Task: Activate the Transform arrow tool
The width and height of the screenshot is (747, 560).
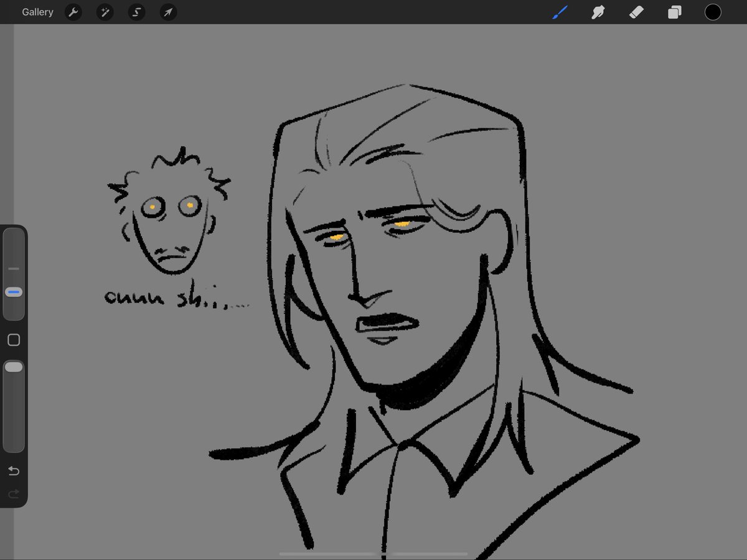Action: (168, 12)
